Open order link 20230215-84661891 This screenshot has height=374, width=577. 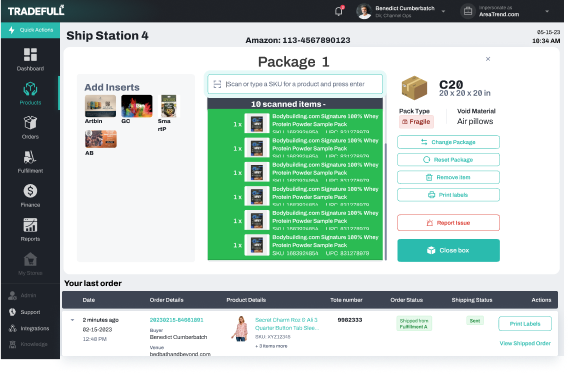pos(176,320)
